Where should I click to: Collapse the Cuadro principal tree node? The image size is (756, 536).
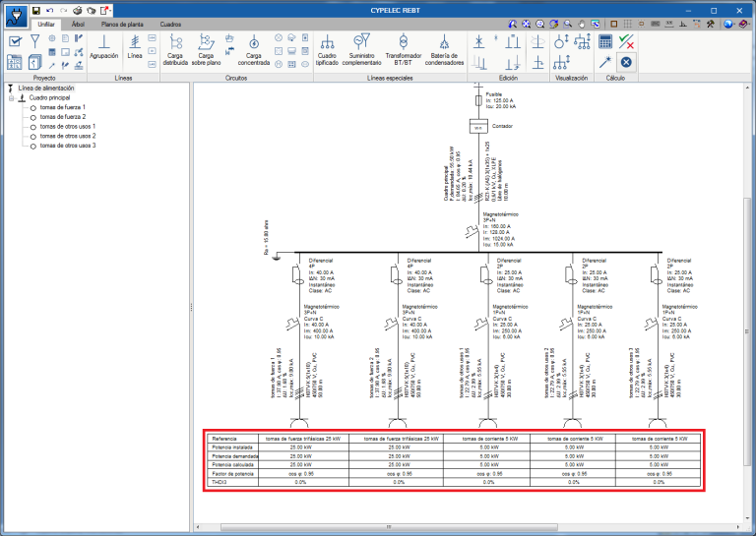point(12,98)
